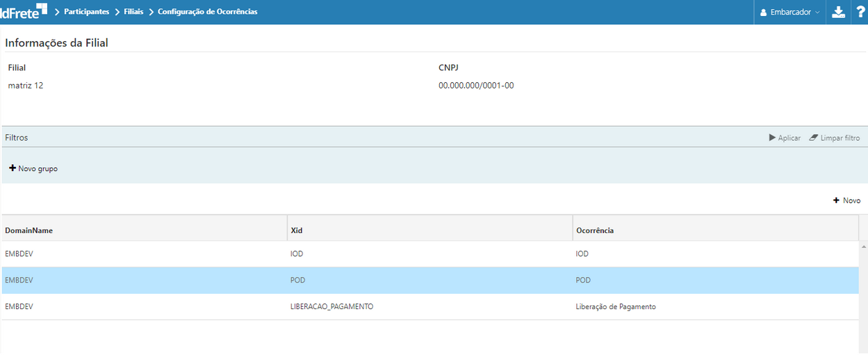This screenshot has width=868, height=357.
Task: Select the row with Xid IOD
Action: pos(297,254)
